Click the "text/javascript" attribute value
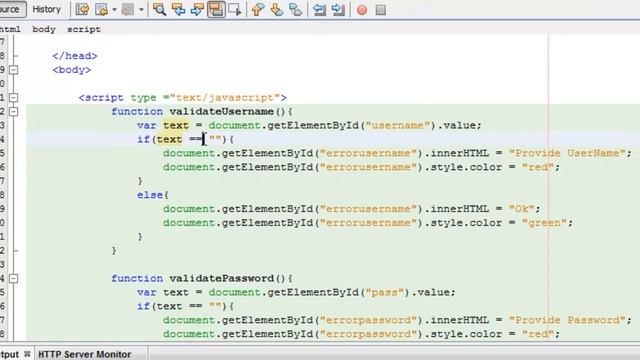The image size is (640, 360). pos(224,98)
